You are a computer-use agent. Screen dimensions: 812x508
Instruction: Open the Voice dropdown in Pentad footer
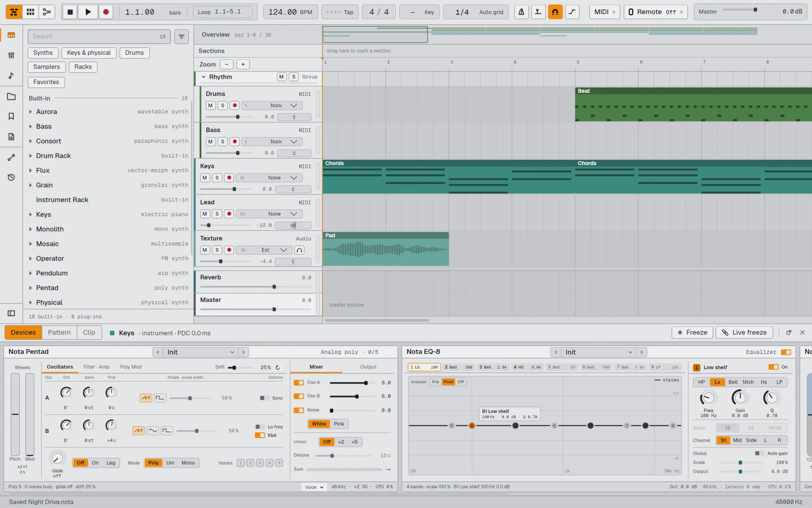(x=314, y=487)
